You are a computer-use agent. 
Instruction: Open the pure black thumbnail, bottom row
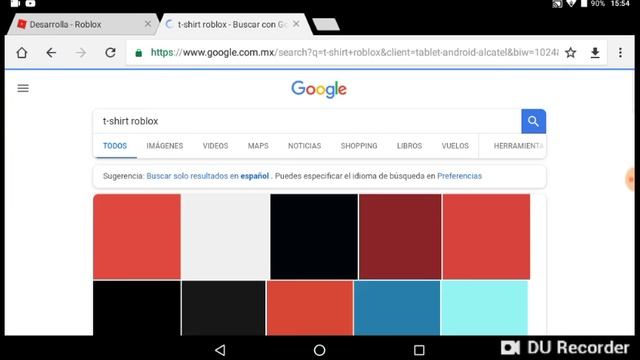pyautogui.click(x=137, y=308)
